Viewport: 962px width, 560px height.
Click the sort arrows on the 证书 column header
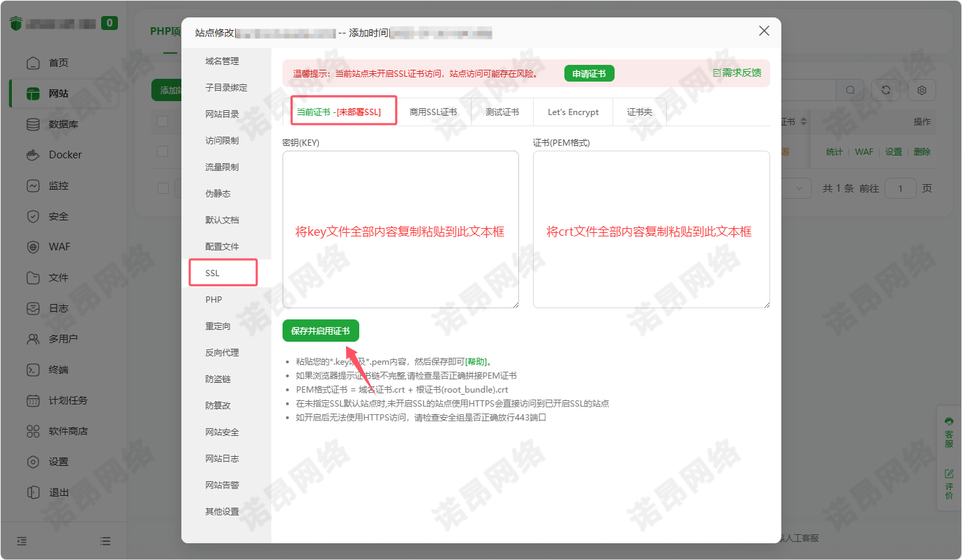(804, 121)
